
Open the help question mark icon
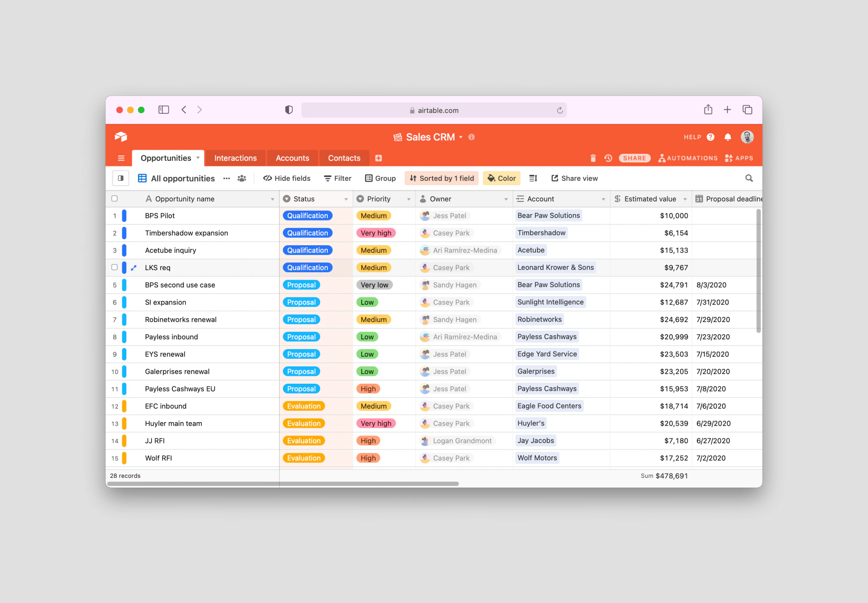pyautogui.click(x=710, y=137)
